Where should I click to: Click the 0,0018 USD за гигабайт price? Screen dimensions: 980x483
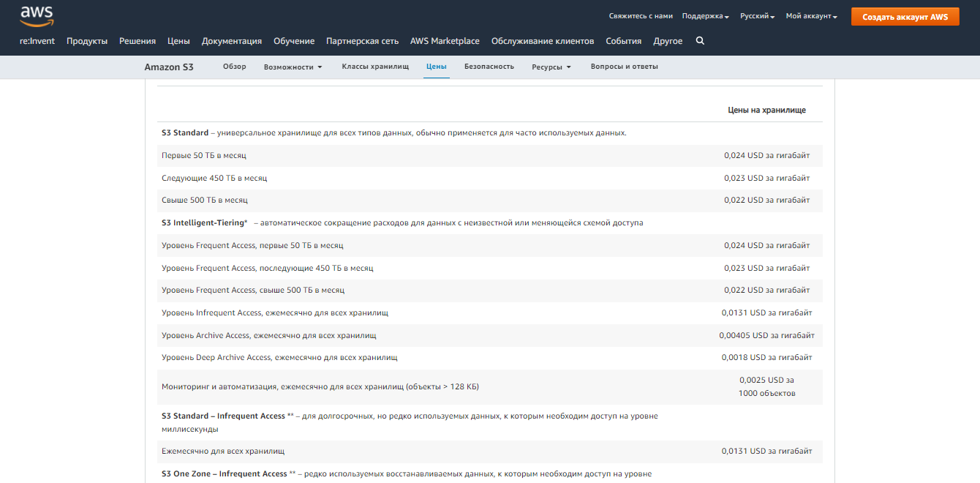(766, 358)
